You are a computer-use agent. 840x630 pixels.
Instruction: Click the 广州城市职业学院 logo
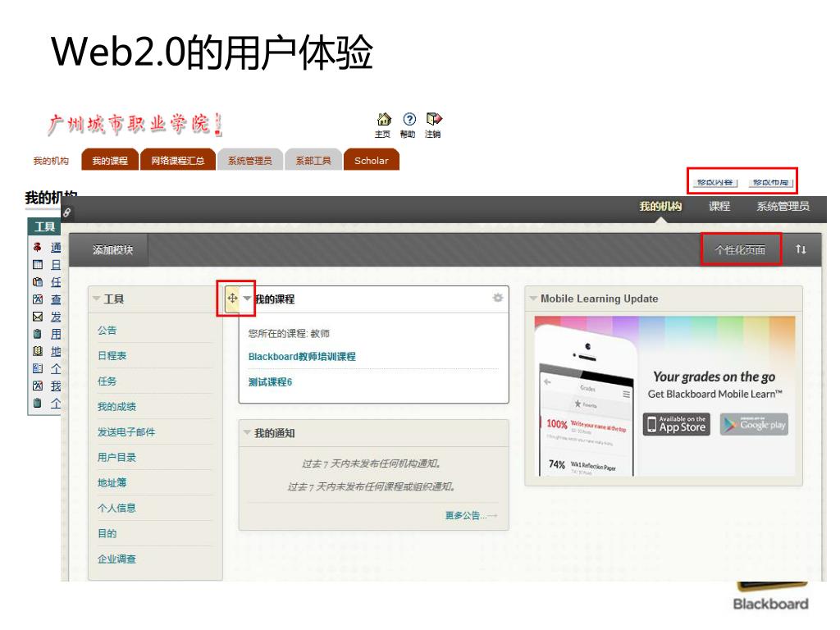point(135,125)
